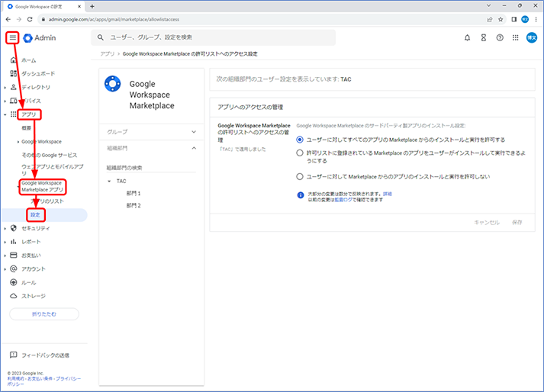Click the 組織部門の検索 field
Screen dimensions: 544x392
pyautogui.click(x=151, y=168)
